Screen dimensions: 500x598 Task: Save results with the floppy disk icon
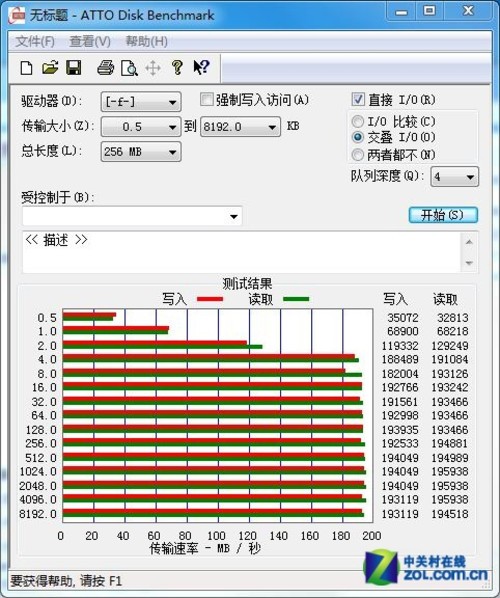click(x=74, y=68)
